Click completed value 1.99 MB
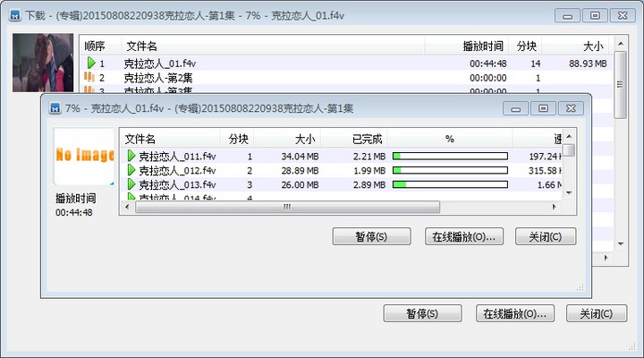 click(x=369, y=170)
